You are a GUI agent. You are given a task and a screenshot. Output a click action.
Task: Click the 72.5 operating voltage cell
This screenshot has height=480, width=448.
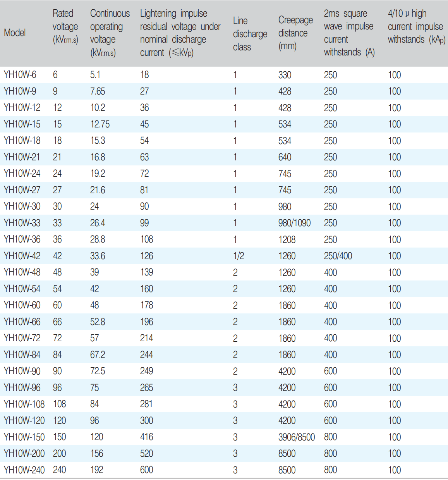click(x=98, y=371)
